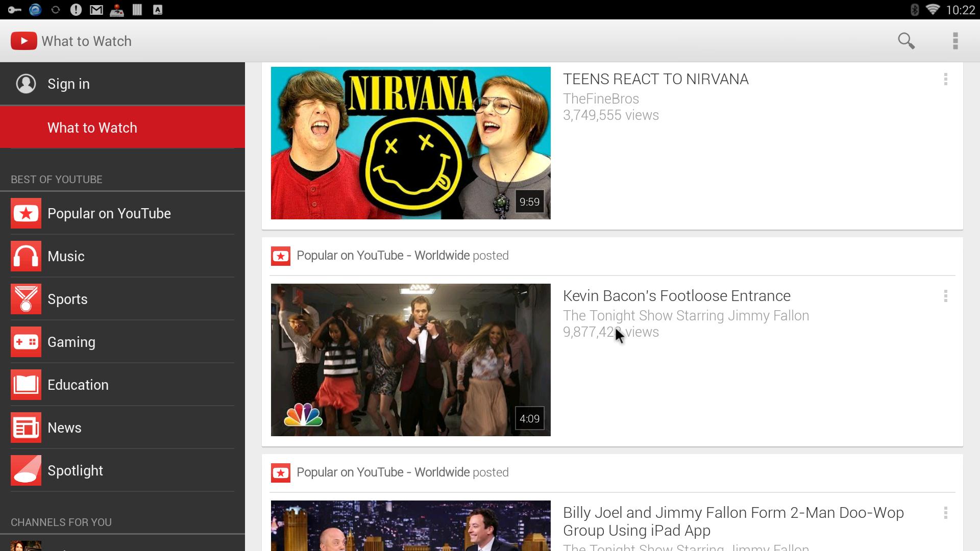Click the three-dot menu on Teens React video
980x551 pixels.
pos(946,80)
